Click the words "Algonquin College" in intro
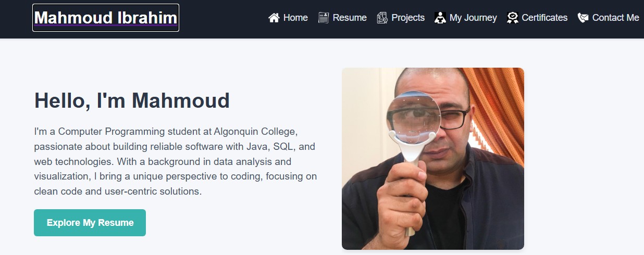Viewport: 644px width, 255px height. [x=255, y=131]
